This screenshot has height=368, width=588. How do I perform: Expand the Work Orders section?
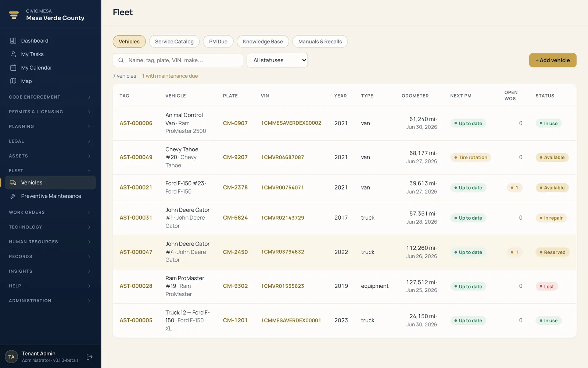click(x=50, y=212)
